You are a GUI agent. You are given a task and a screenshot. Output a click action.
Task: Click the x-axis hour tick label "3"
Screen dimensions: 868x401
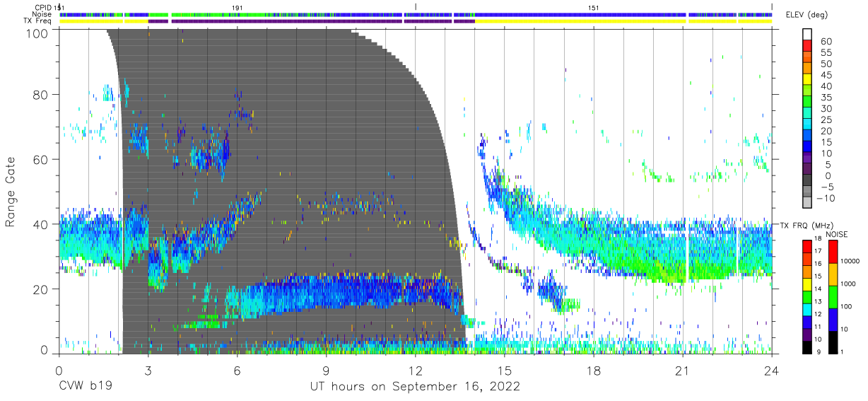(x=148, y=370)
